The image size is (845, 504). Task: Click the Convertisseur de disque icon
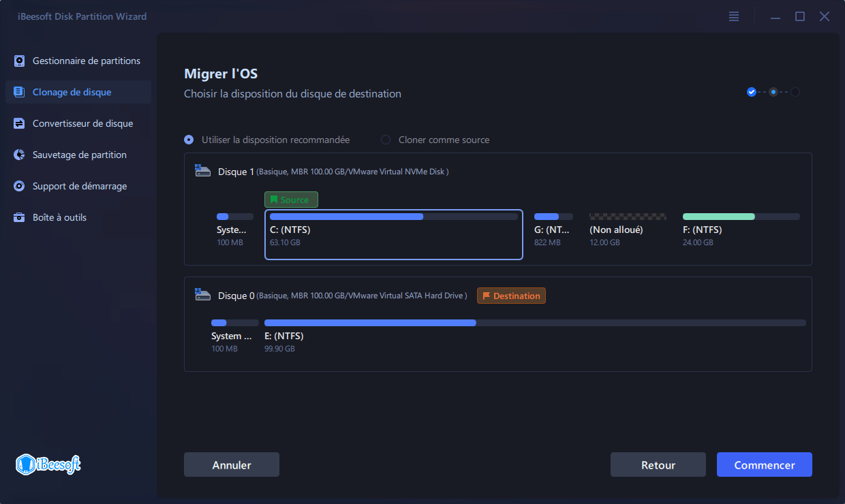[x=20, y=124]
